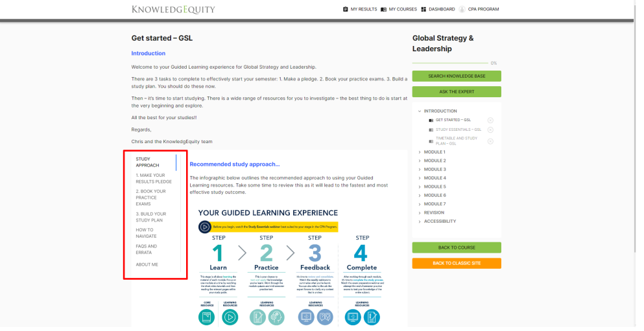Open the 'FAQs and Errata' tab
The width and height of the screenshot is (644, 331).
coord(146,249)
